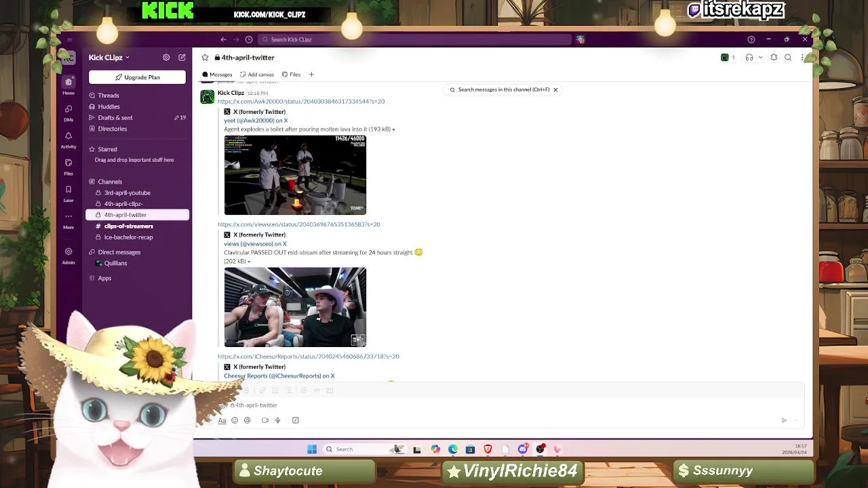View channel members avatar count
Image resolution: width=868 pixels, height=488 pixels.
click(x=728, y=58)
